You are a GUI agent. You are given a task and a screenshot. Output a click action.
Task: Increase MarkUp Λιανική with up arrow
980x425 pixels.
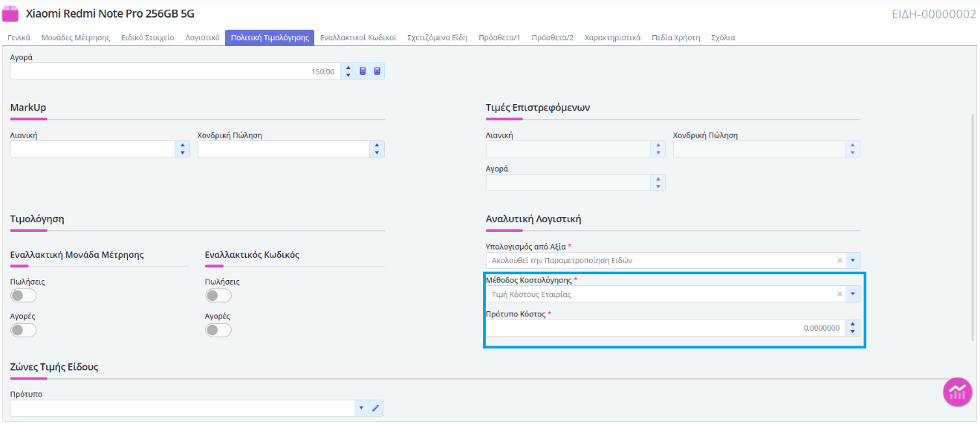click(x=182, y=146)
